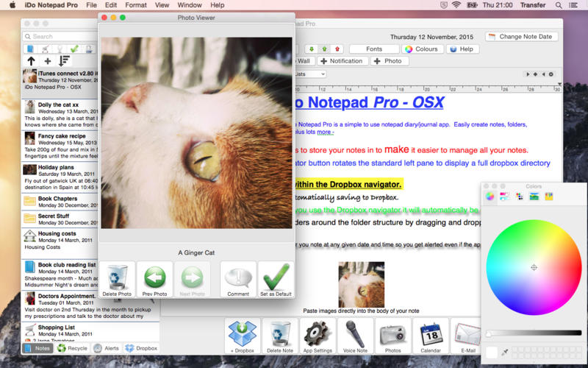Click the Fonts button
Image resolution: width=588 pixels, height=368 pixels.
tap(374, 49)
